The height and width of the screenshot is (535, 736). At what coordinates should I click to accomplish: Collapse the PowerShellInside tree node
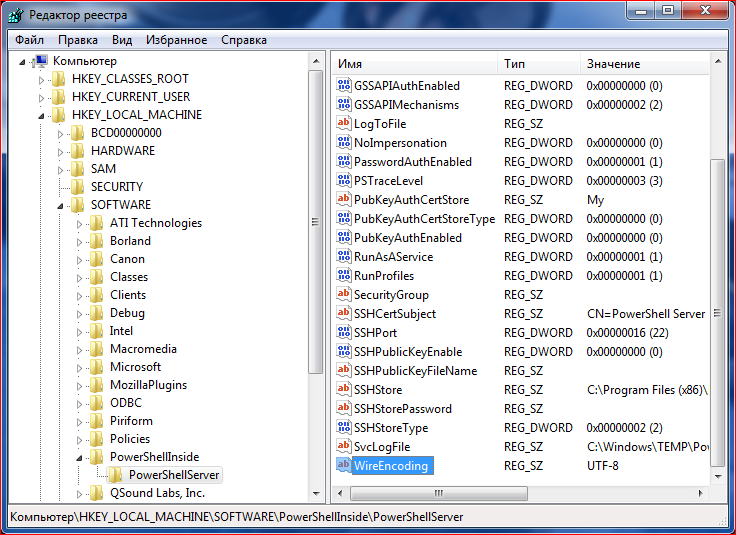point(80,457)
